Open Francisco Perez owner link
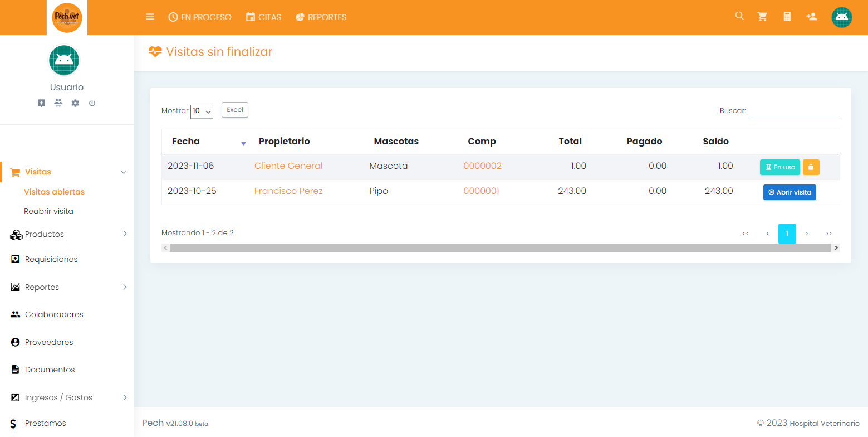 (288, 191)
